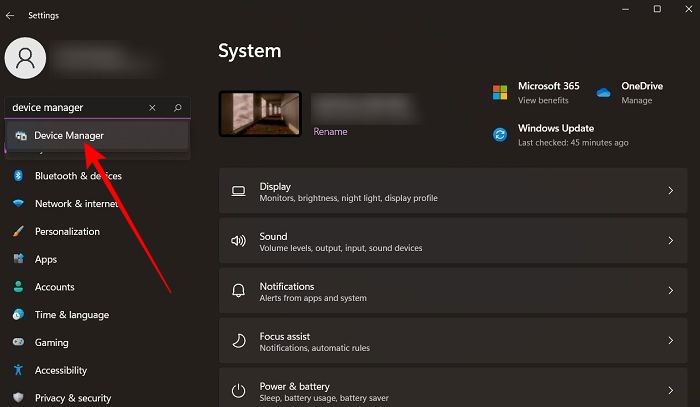700x407 pixels.
Task: Click the Accessibility figure icon
Action: coord(18,370)
